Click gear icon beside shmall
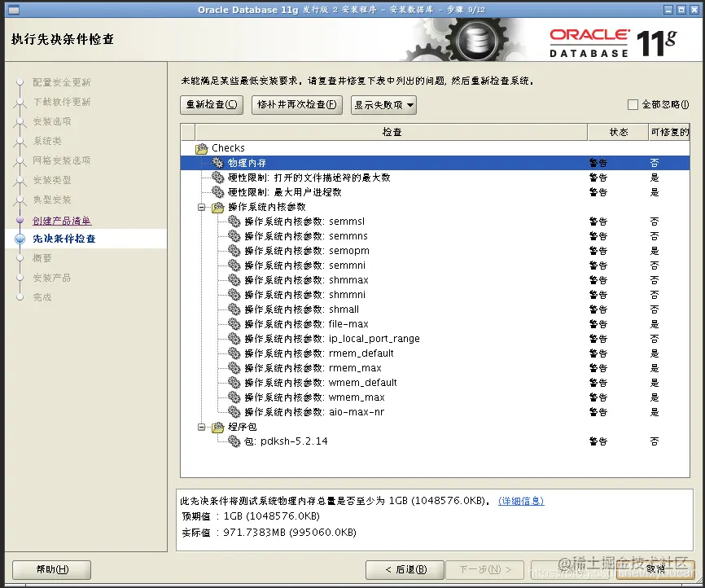 click(x=234, y=309)
